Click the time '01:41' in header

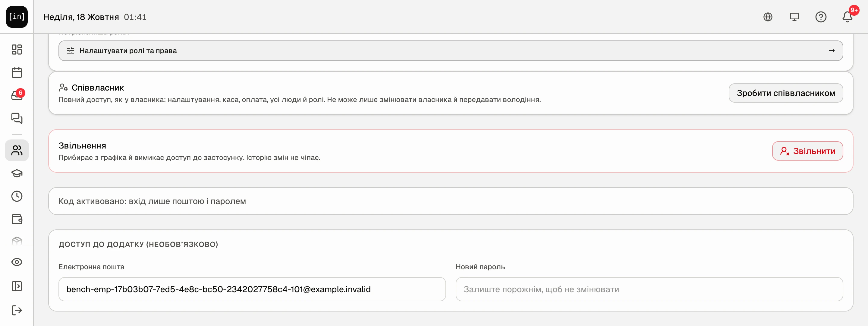135,17
